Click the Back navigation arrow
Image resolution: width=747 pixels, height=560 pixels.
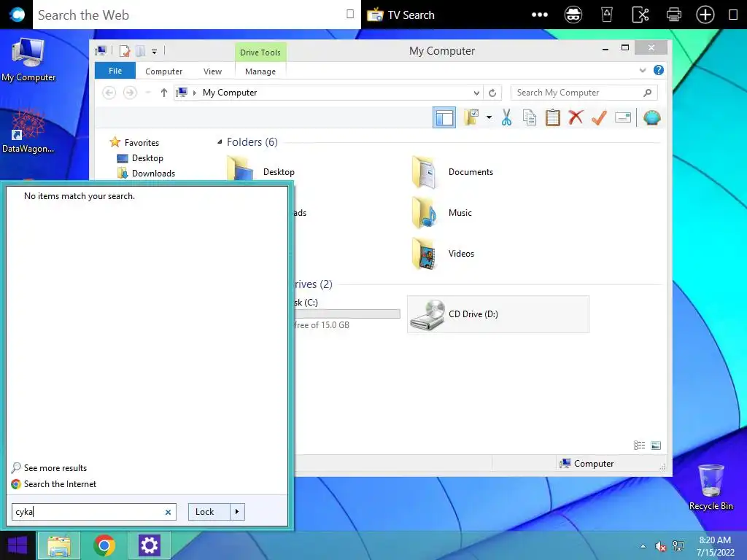[x=109, y=93]
